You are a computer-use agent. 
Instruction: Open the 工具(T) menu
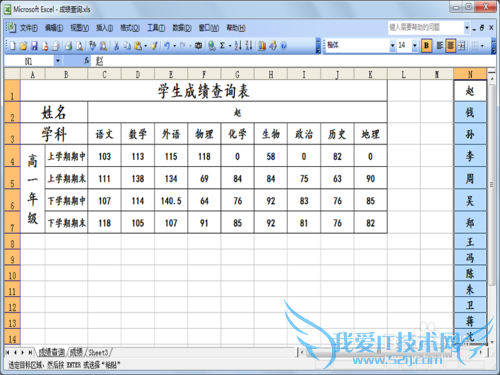(156, 28)
